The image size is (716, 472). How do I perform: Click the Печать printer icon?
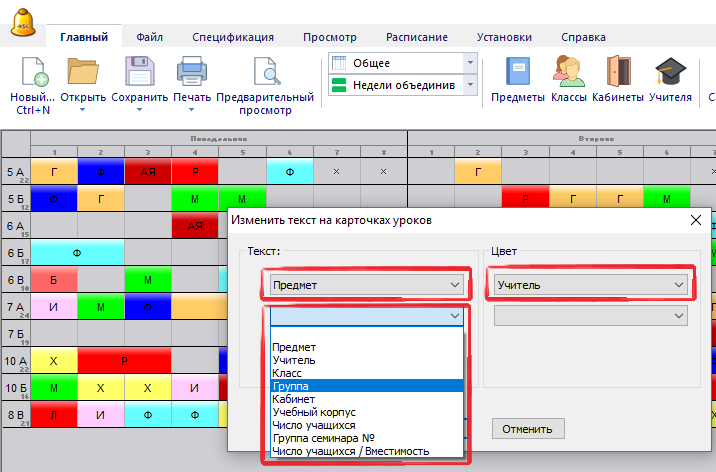click(x=191, y=74)
